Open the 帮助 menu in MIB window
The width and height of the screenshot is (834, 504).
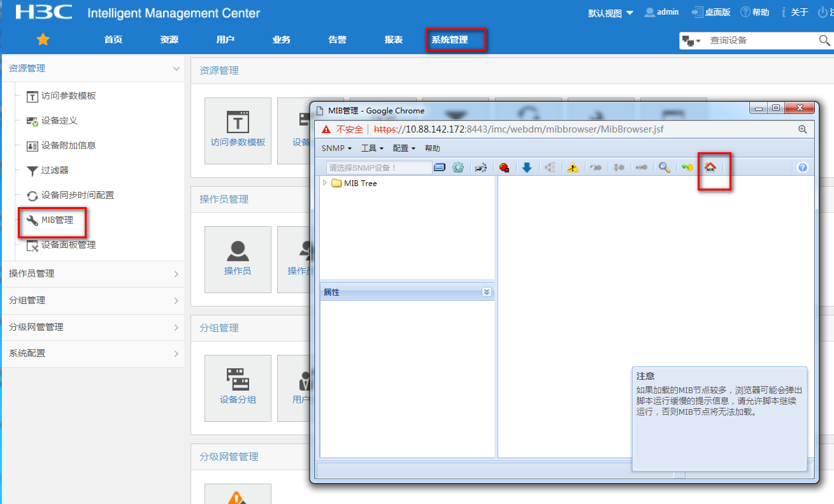click(x=433, y=148)
